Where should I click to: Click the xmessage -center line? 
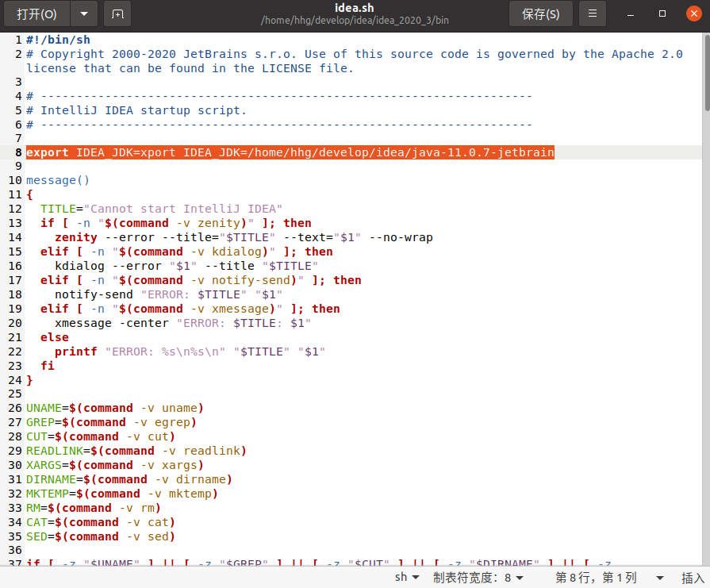tap(182, 323)
